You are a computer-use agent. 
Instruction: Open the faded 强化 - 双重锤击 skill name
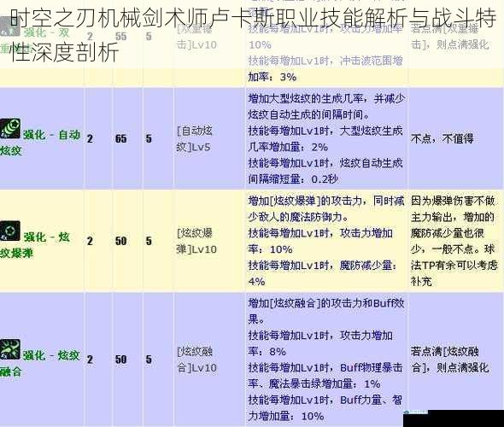[35, 40]
